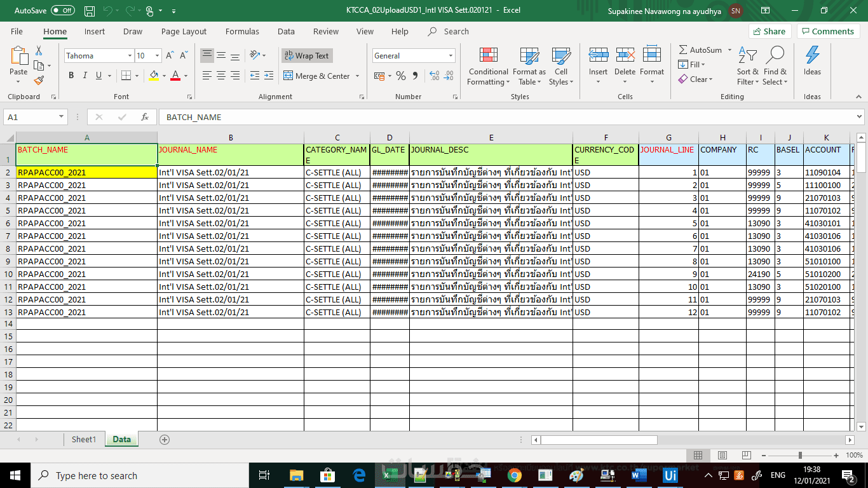Toggle Middle Align vertical alignment
The image size is (868, 488).
221,55
